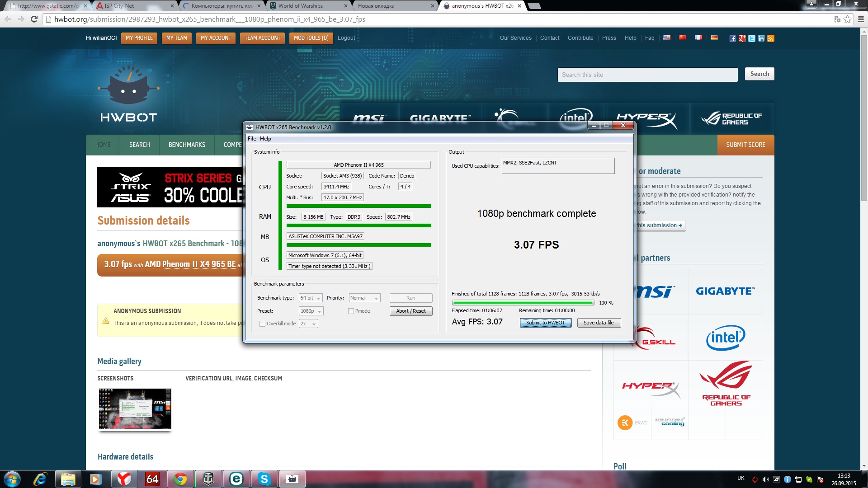Click the site Search button
Viewport: 868px width, 488px height.
pos(759,74)
